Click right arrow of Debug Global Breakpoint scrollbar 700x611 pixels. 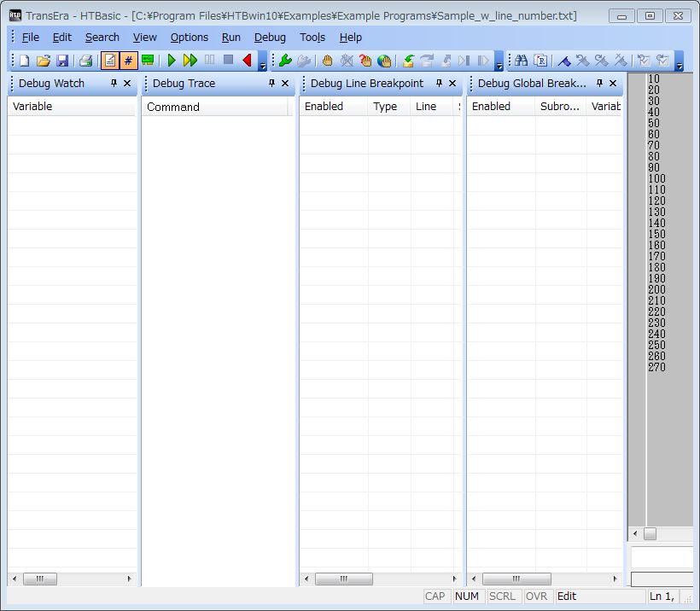tap(615, 579)
